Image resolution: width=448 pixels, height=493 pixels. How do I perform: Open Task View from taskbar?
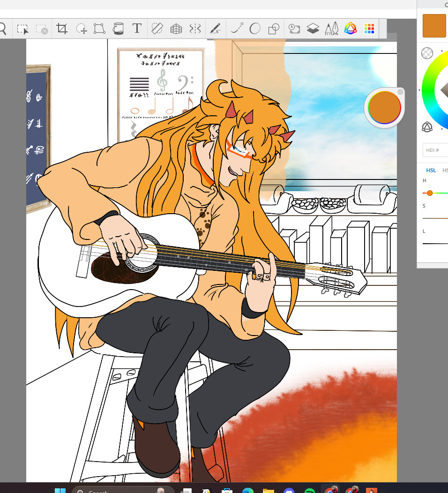[x=186, y=491]
